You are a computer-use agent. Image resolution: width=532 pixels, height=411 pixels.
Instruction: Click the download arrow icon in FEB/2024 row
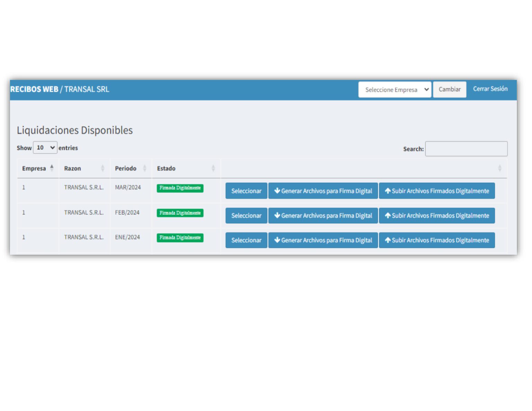tap(277, 215)
